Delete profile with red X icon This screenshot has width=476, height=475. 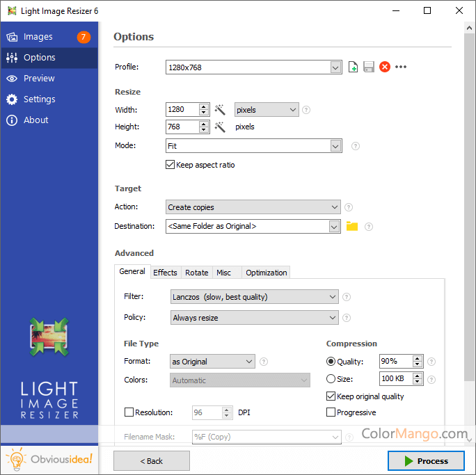coord(385,67)
